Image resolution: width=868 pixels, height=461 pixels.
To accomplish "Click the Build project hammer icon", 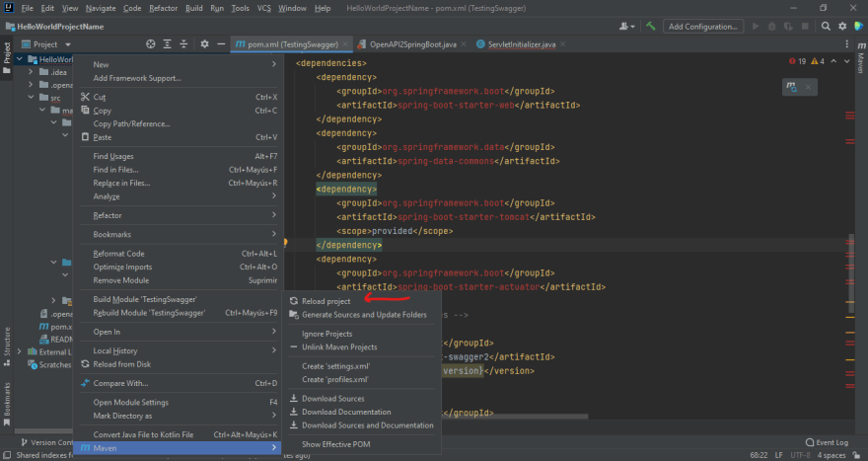I will [650, 26].
